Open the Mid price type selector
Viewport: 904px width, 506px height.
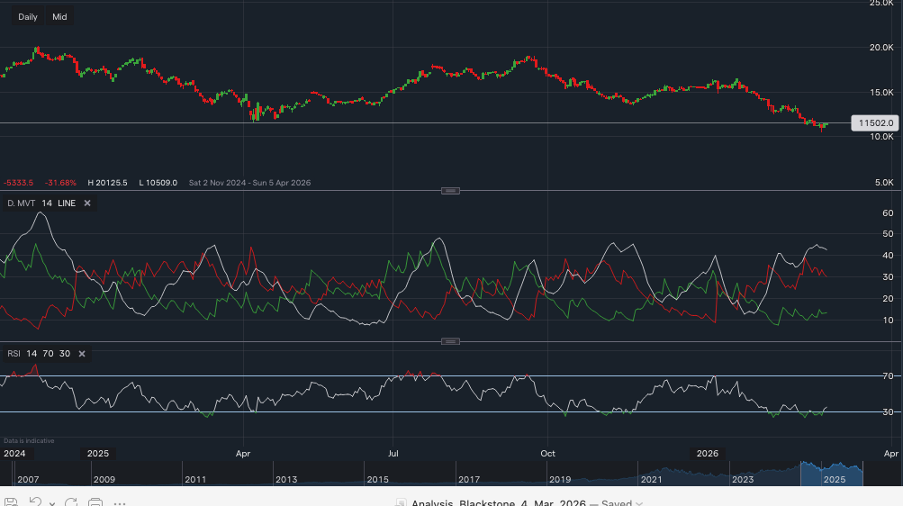coord(60,17)
